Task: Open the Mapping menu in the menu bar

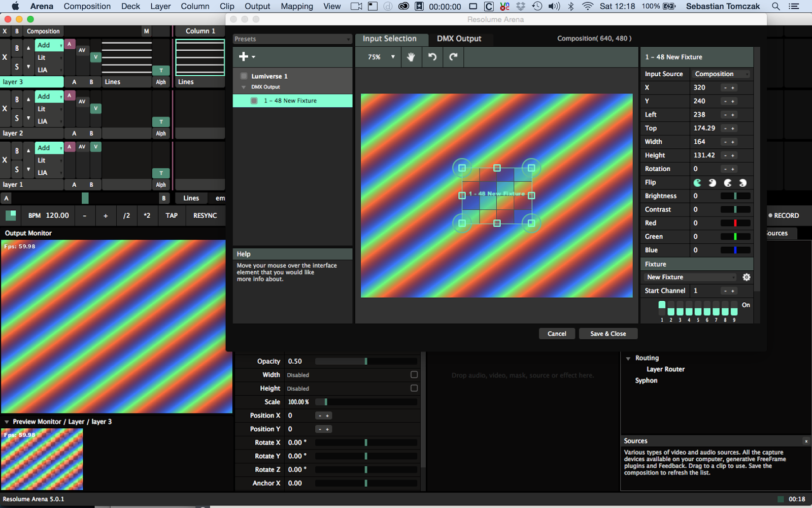Action: pos(296,6)
